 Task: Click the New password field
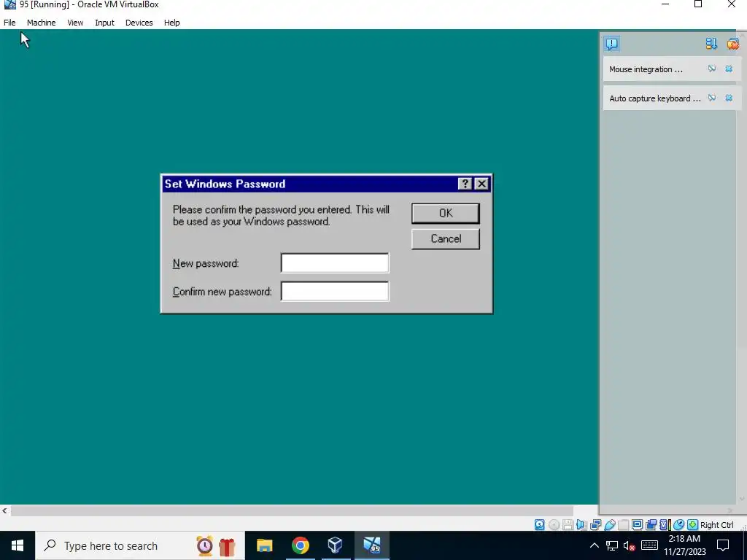pos(335,262)
